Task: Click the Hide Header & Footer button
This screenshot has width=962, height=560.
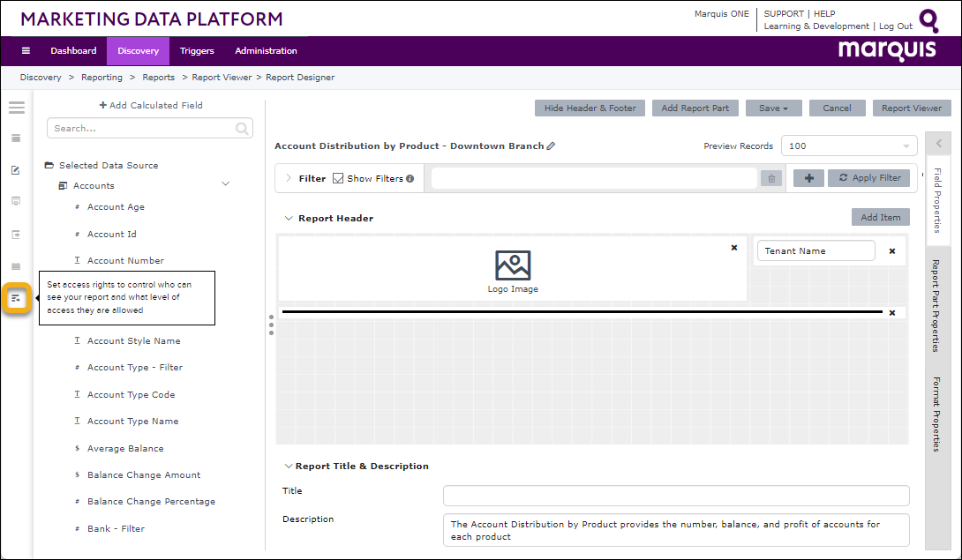Action: (x=590, y=108)
